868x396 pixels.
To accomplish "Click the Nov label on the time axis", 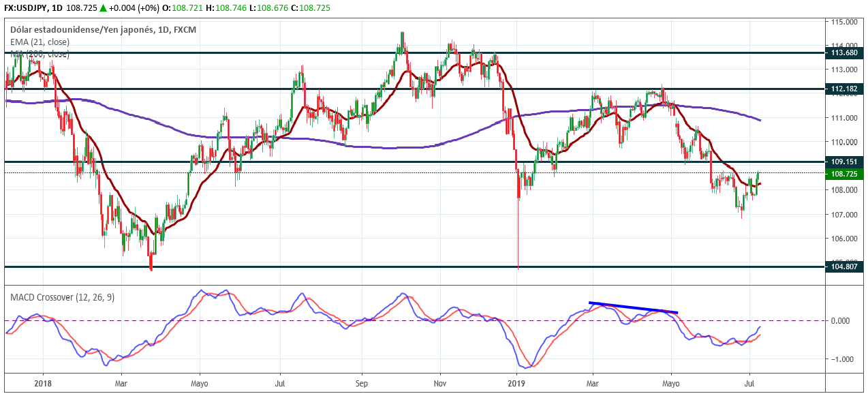I will point(440,385).
